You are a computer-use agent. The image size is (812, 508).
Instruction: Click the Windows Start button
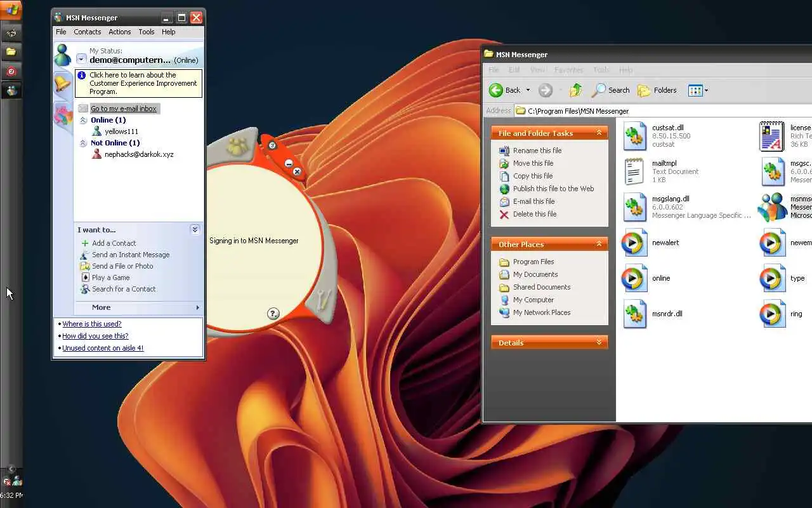11,9
